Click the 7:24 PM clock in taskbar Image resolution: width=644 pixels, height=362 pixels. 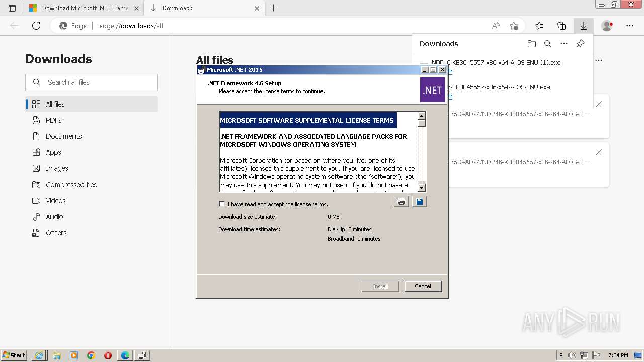pyautogui.click(x=618, y=355)
